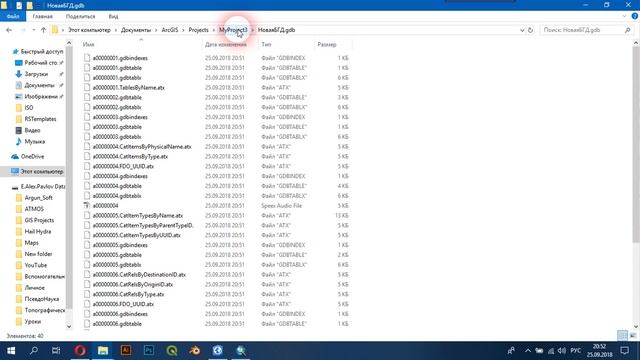
Task: Open the Argun_Soft folder
Action: (x=34, y=198)
